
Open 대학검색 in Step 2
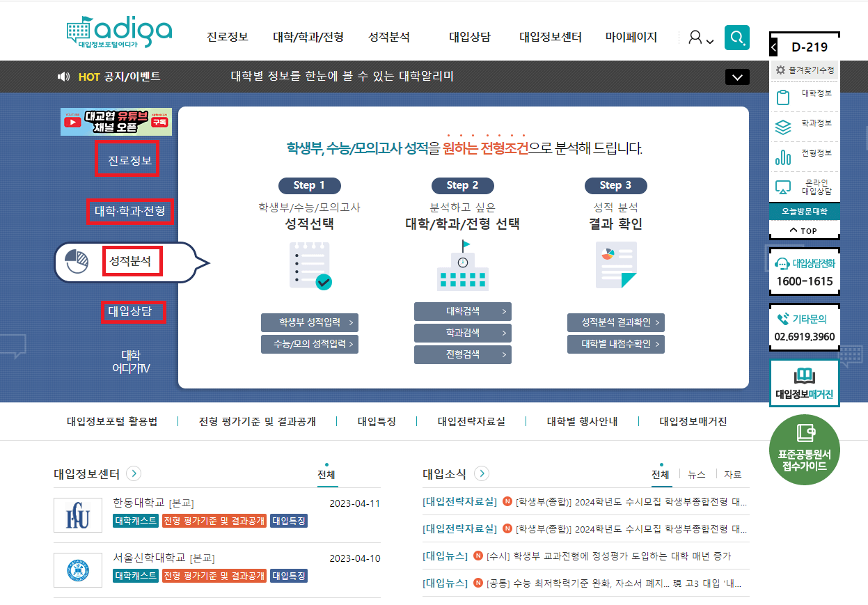pyautogui.click(x=462, y=311)
